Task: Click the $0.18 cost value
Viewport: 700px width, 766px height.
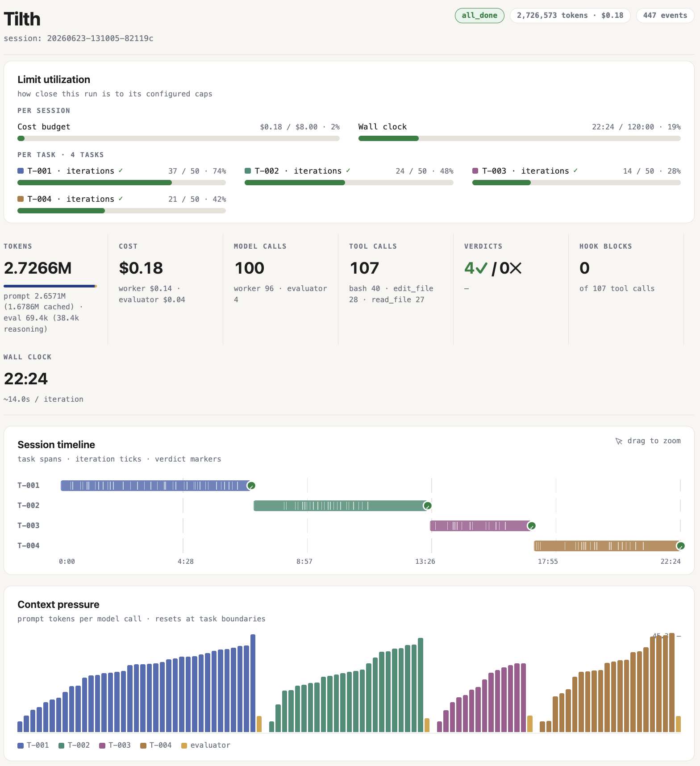Action: pos(141,268)
